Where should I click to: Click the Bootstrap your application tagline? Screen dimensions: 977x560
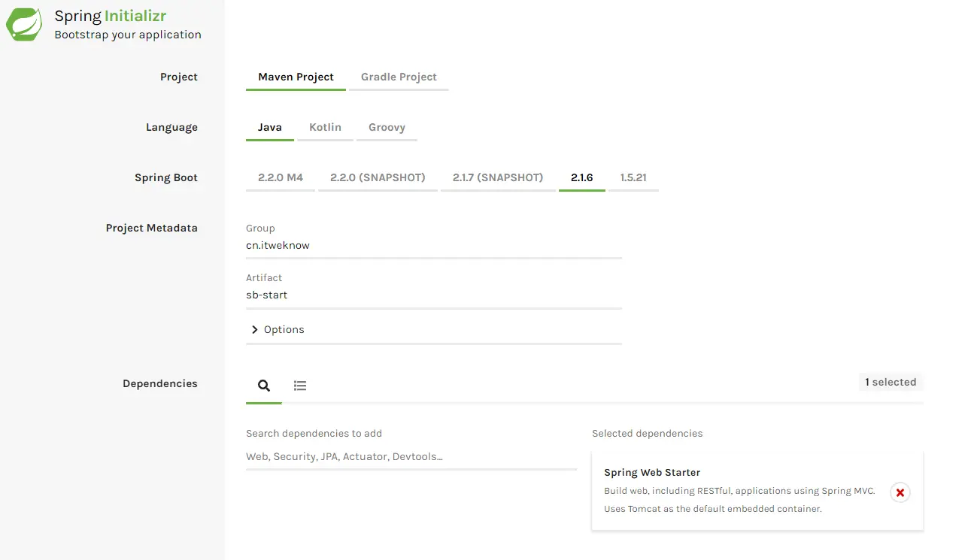[x=128, y=35]
